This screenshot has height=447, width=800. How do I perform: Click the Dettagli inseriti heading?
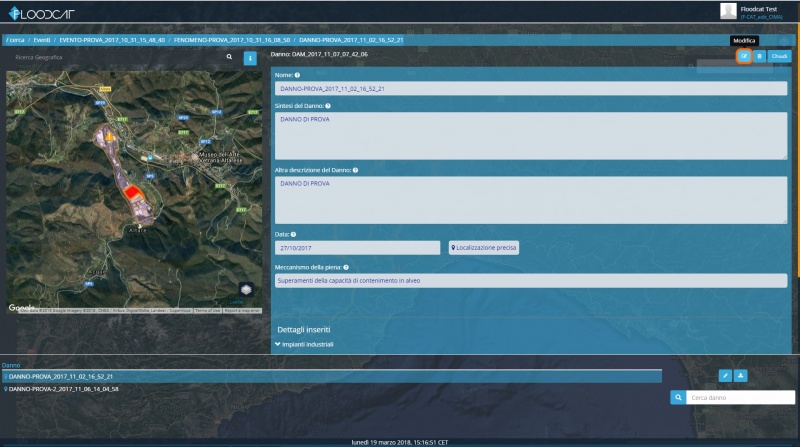(304, 330)
